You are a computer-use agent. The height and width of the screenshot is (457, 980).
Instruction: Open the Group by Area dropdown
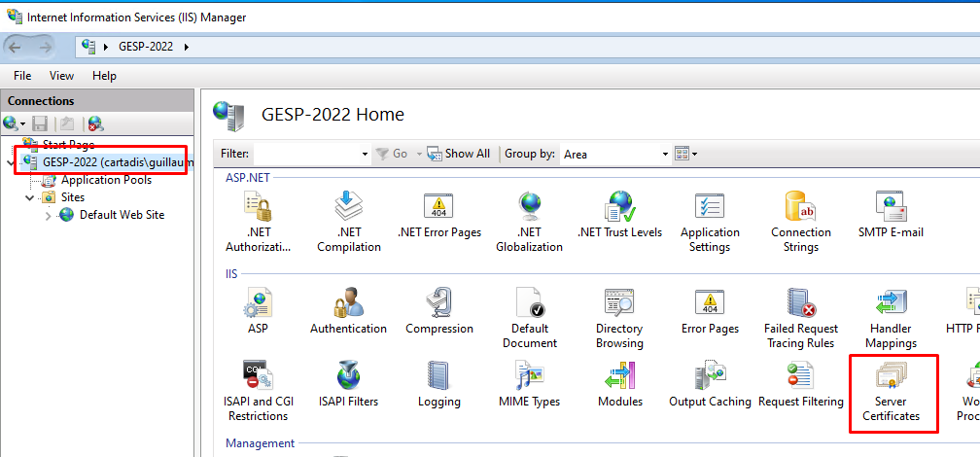(666, 154)
